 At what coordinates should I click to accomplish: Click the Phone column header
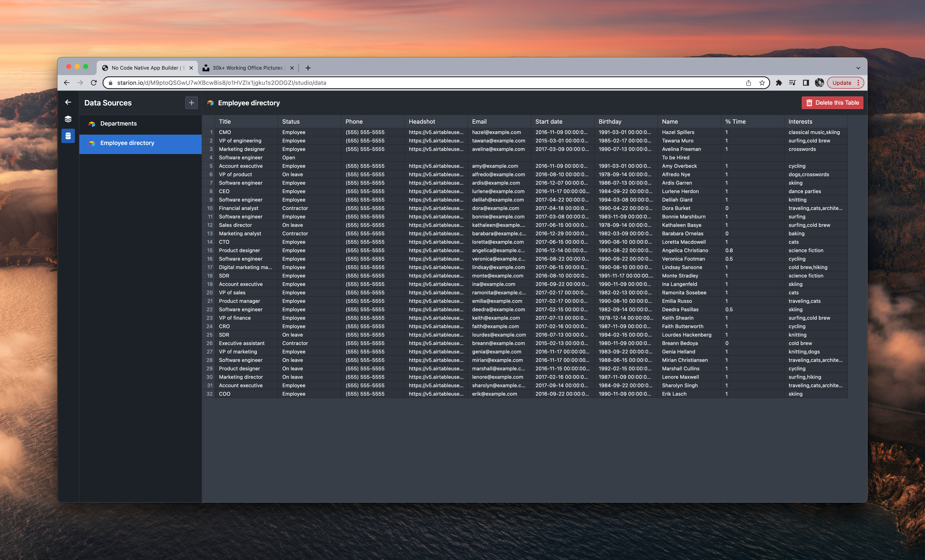(x=373, y=122)
